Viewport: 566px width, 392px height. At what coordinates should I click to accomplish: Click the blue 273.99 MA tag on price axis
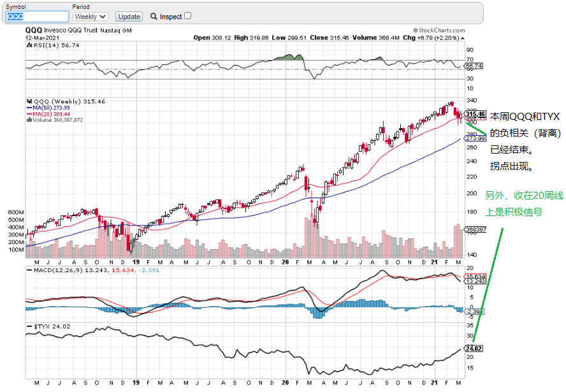pos(475,138)
